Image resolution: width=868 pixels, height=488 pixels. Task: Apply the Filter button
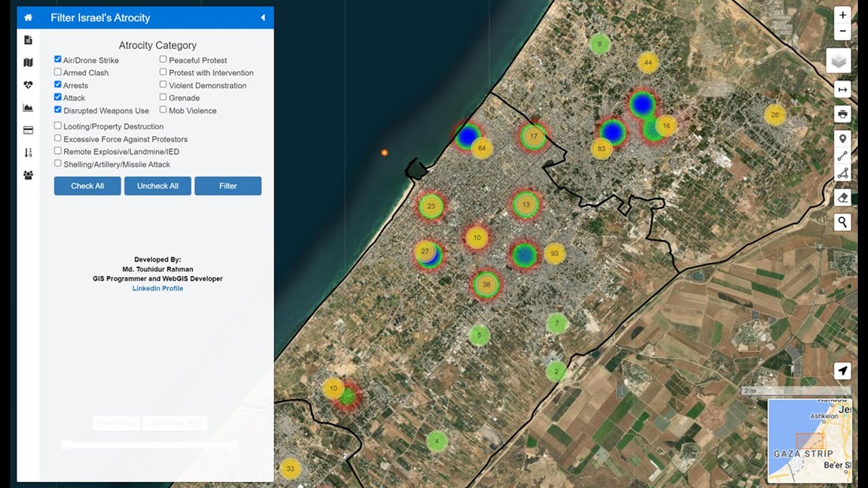[228, 186]
